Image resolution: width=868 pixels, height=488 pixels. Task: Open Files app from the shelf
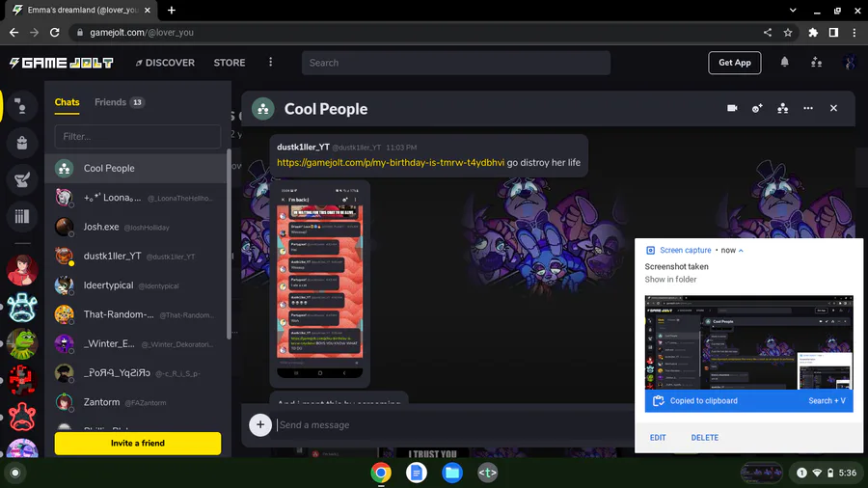point(452,473)
